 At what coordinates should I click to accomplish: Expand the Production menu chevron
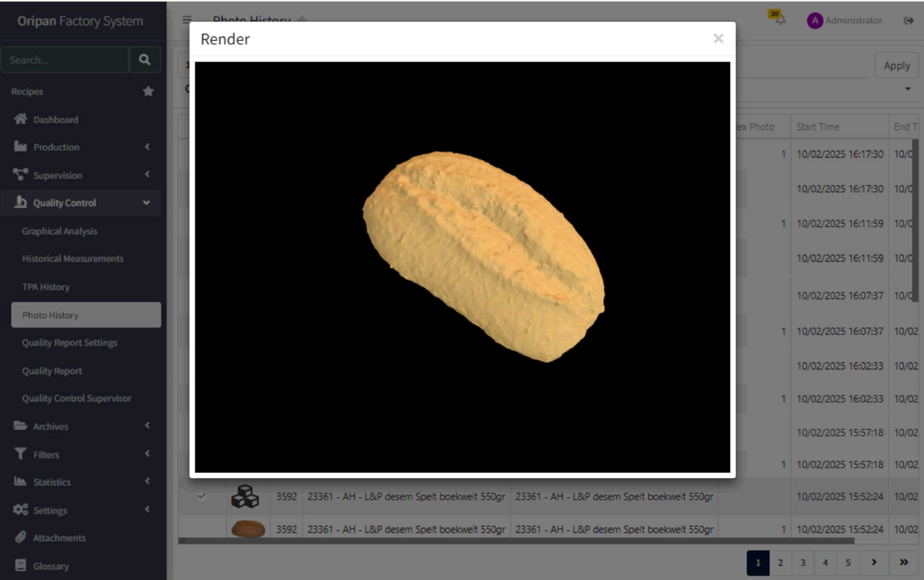coord(147,147)
